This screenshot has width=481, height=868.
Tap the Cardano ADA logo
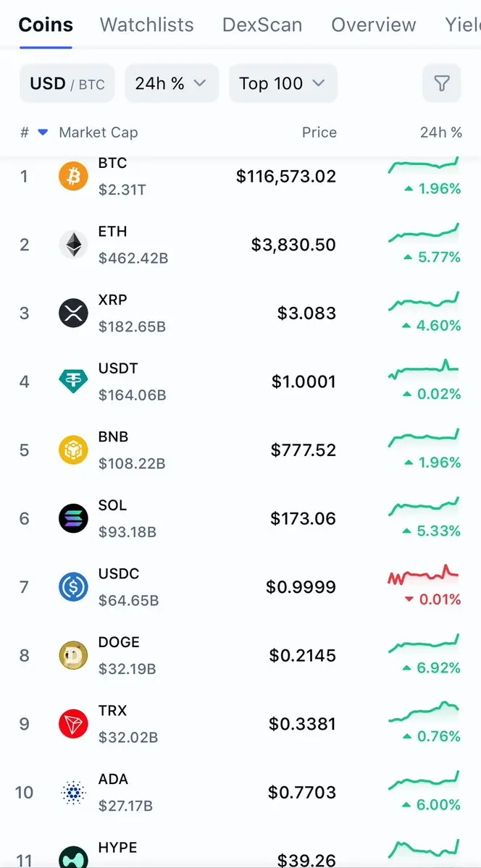[73, 793]
